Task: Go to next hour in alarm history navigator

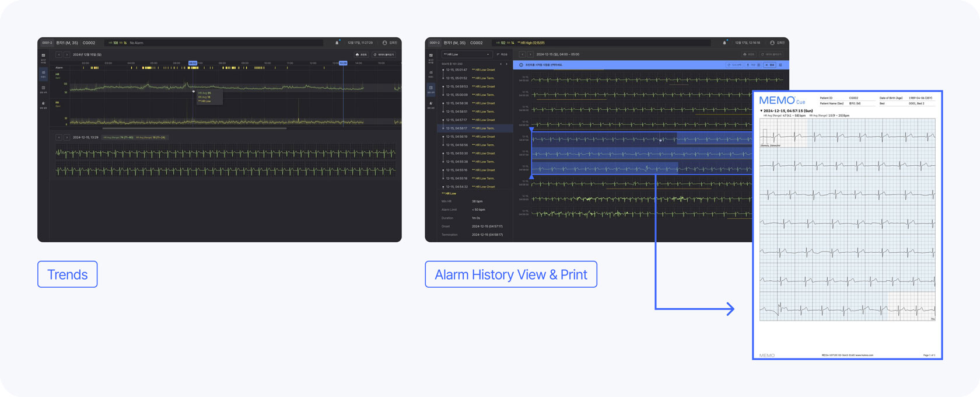Action: [530, 54]
